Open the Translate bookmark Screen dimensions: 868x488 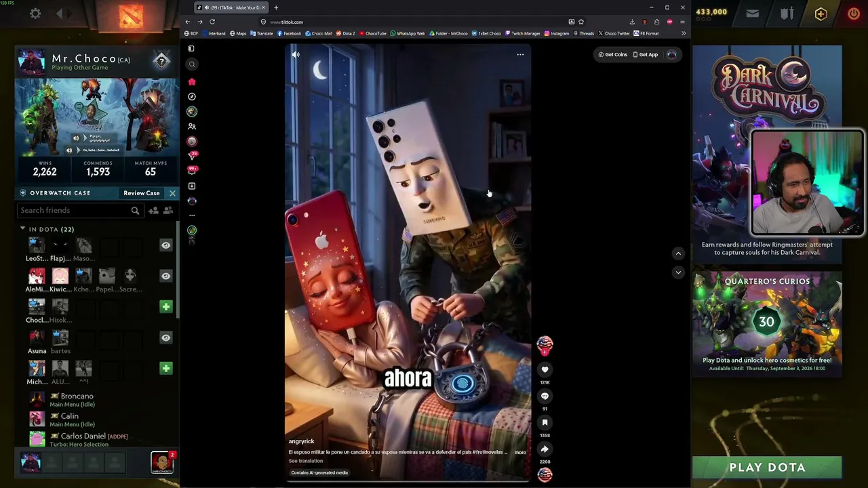click(x=261, y=33)
